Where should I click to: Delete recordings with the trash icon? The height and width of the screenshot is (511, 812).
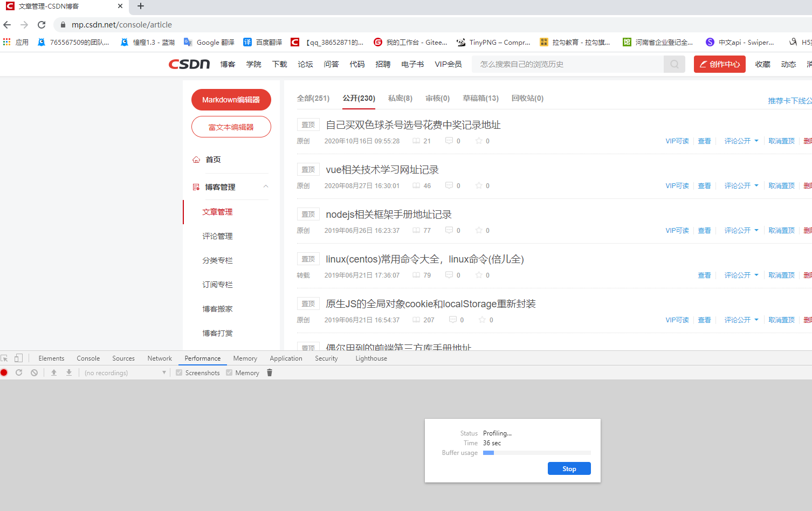coord(269,372)
